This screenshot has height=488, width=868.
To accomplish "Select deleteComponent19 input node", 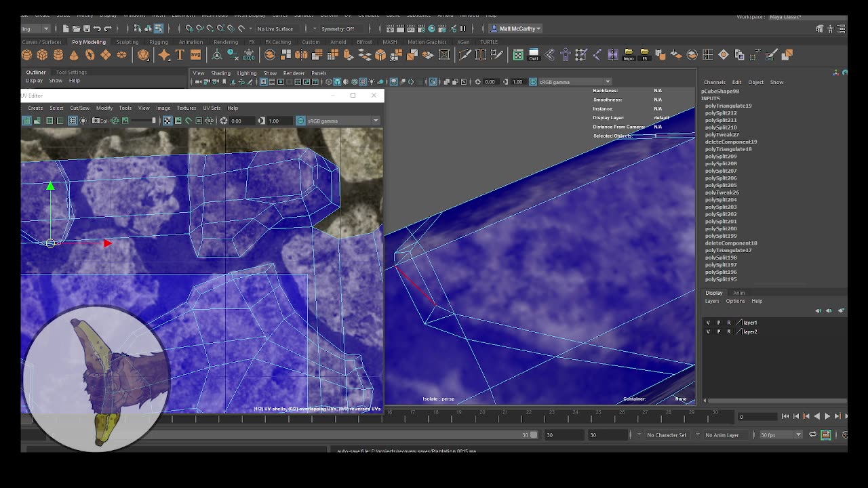I will [x=731, y=142].
